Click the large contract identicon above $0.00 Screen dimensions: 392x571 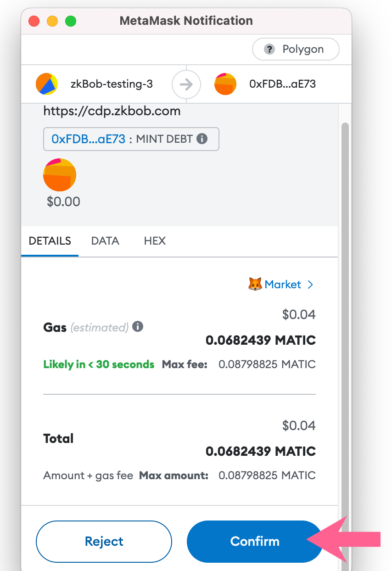(x=60, y=175)
